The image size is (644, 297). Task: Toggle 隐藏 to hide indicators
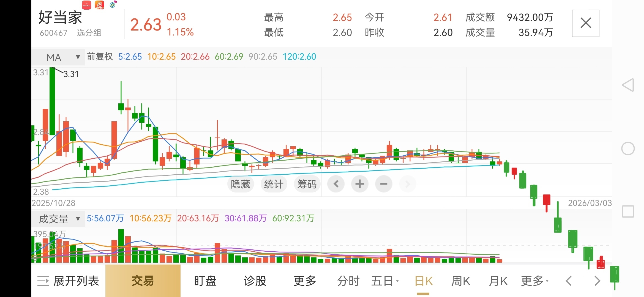click(240, 184)
